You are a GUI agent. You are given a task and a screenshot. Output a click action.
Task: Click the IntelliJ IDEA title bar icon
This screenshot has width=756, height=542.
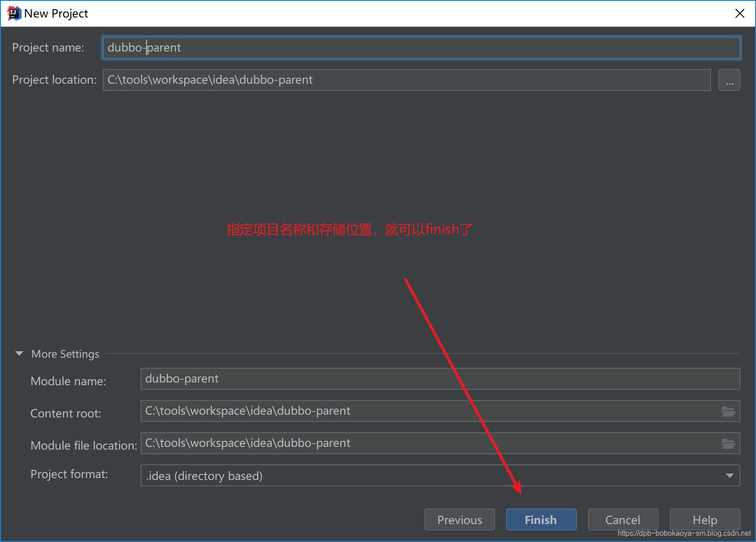click(x=14, y=13)
